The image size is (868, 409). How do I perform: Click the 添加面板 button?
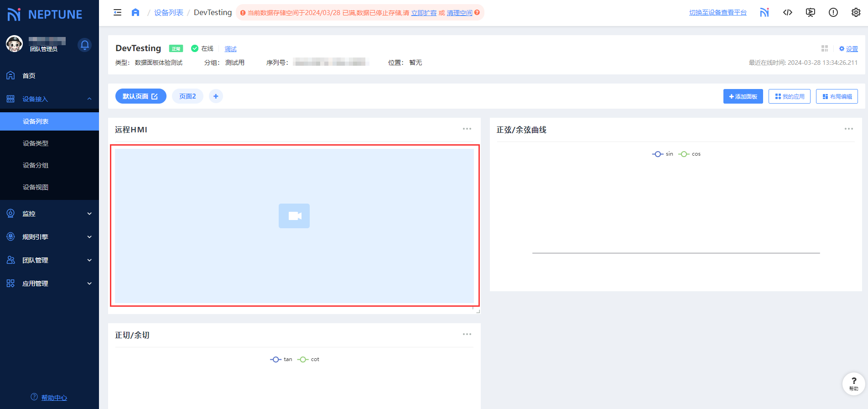click(x=743, y=96)
